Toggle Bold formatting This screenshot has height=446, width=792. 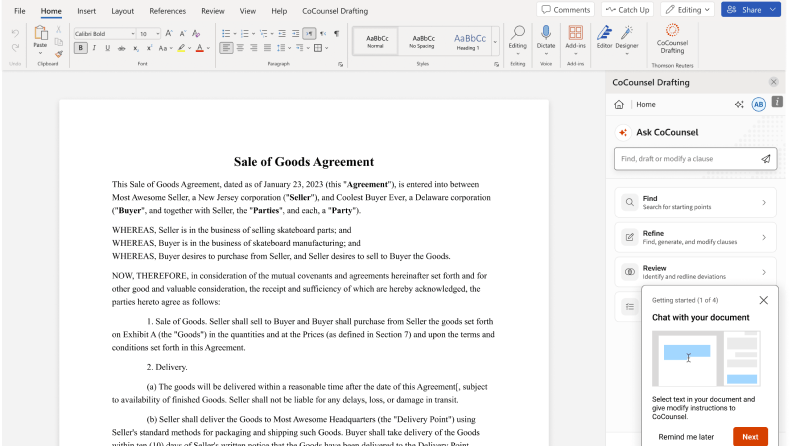click(80, 48)
